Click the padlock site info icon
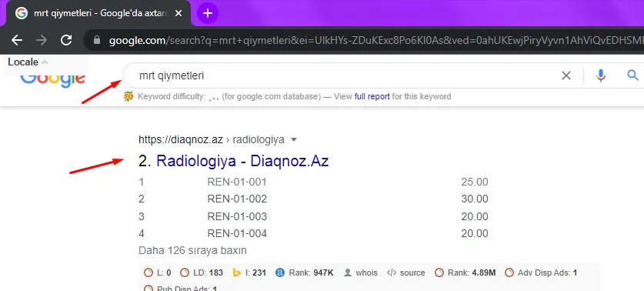The height and width of the screenshot is (291, 644). coord(97,40)
